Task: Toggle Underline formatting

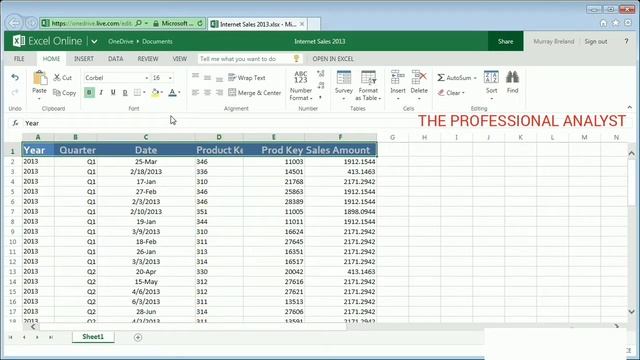Action: (x=113, y=93)
